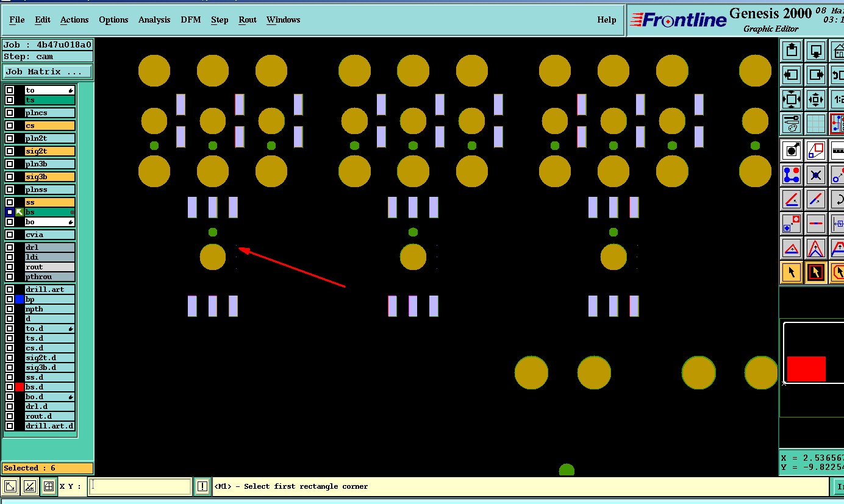Click the pan right arrow icon

(x=816, y=75)
